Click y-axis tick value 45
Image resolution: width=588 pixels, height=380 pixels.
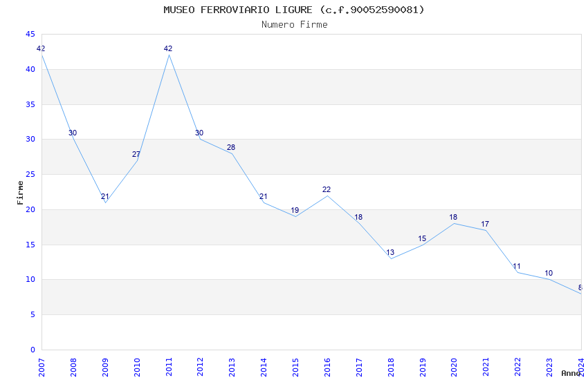(30, 35)
